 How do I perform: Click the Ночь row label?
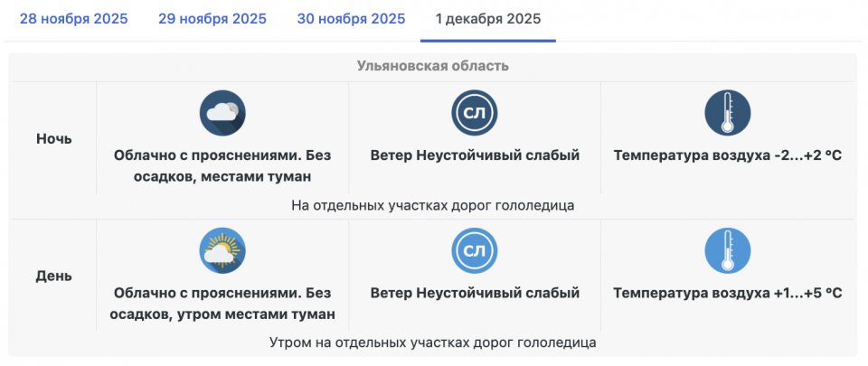pyautogui.click(x=54, y=138)
